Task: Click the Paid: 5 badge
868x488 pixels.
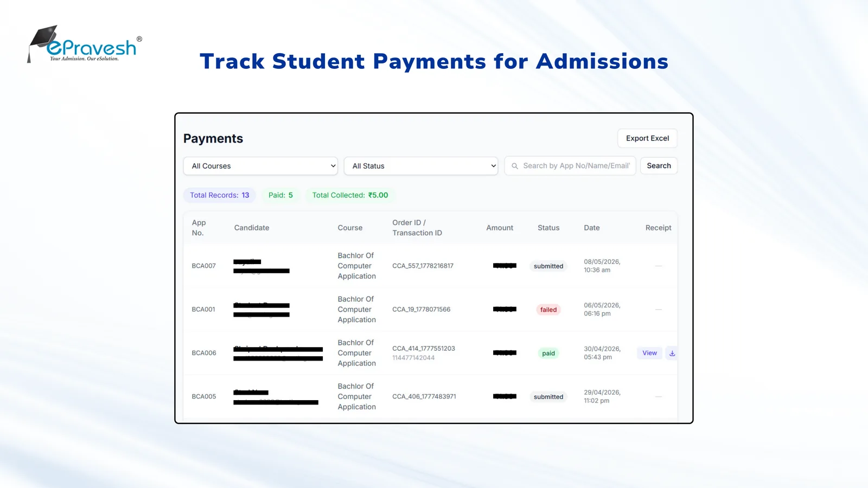Action: 280,195
